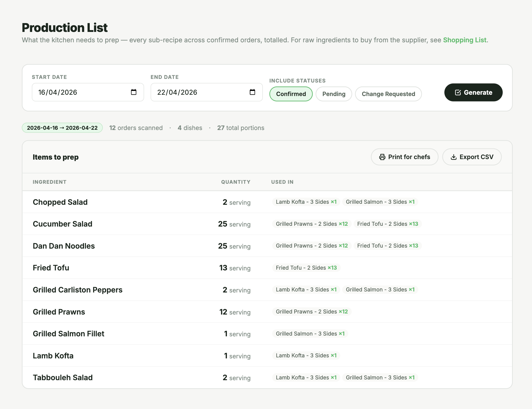Click the End Date input field
The image size is (532, 409).
pos(207,92)
